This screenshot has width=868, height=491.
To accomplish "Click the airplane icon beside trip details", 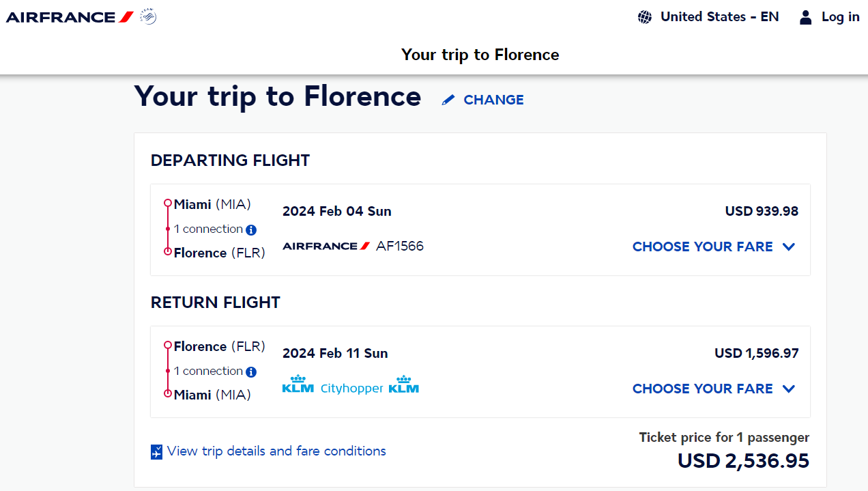I will pos(157,451).
